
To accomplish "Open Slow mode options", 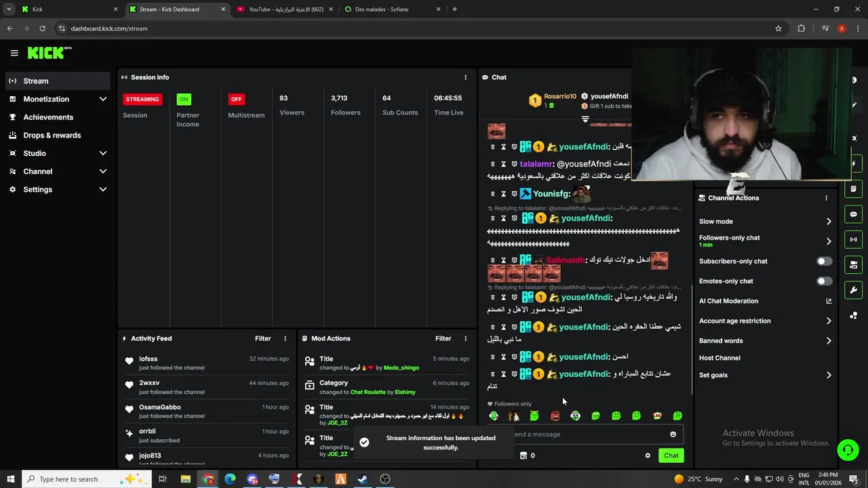I will 765,222.
